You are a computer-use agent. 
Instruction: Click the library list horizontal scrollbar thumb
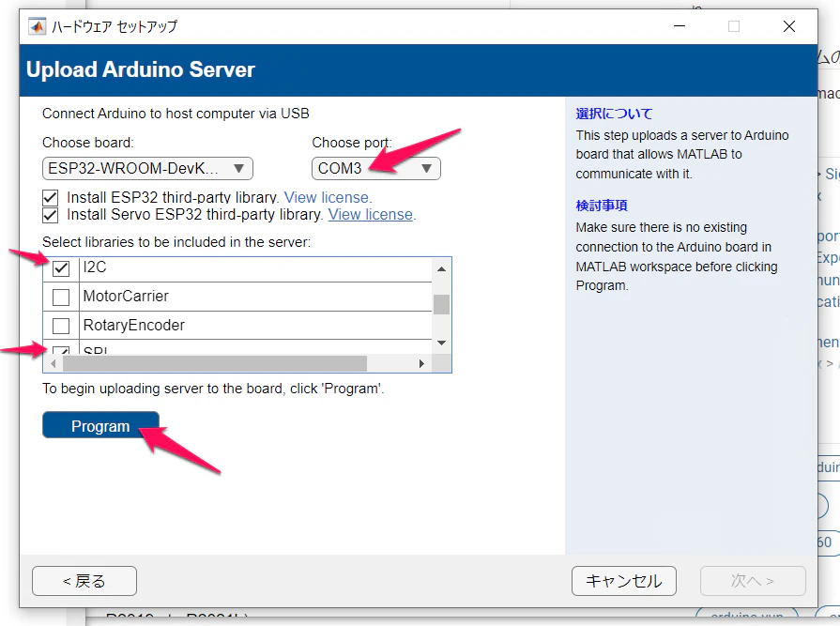(x=214, y=363)
